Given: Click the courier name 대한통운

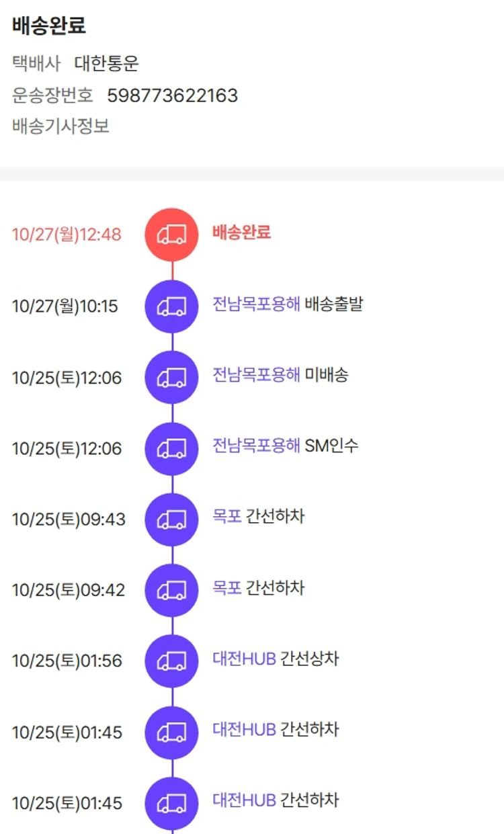Looking at the screenshot, I should tap(107, 64).
